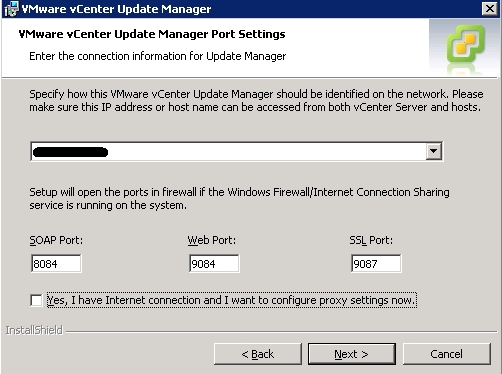Click the 'Setup will open the ports' text

click(x=239, y=199)
